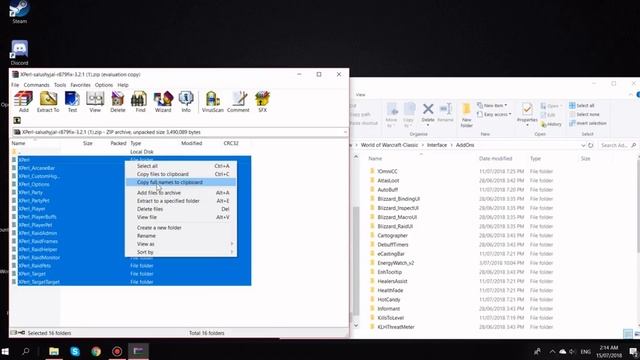Open the archive path dropdown arrow

click(345, 132)
